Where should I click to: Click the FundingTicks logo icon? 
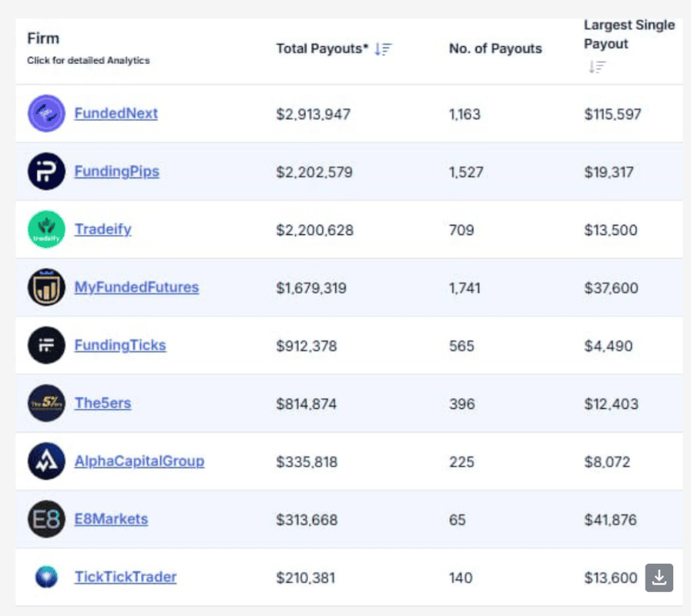pyautogui.click(x=47, y=346)
